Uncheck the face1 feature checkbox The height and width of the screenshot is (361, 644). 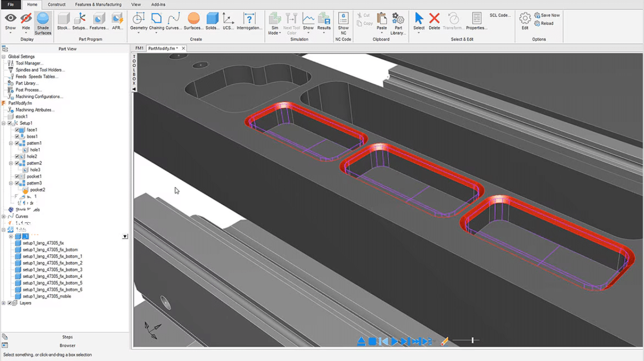click(17, 130)
